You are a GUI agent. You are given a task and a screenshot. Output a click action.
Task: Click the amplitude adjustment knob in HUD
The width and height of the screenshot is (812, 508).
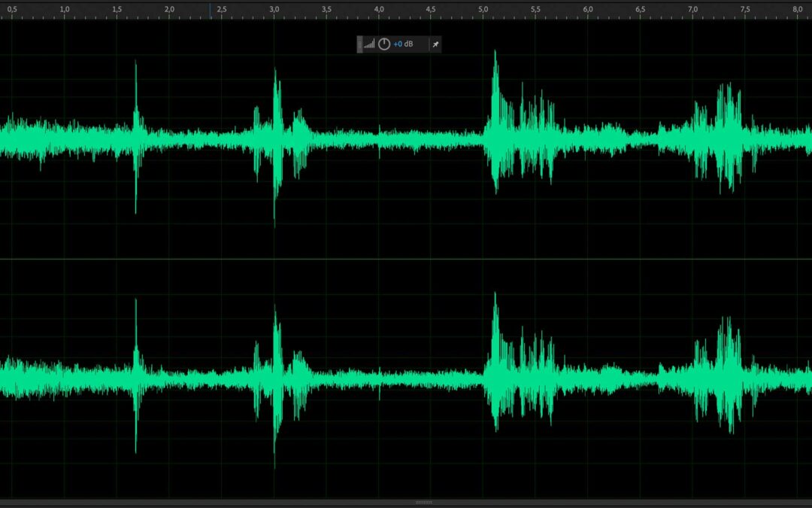[x=384, y=44]
